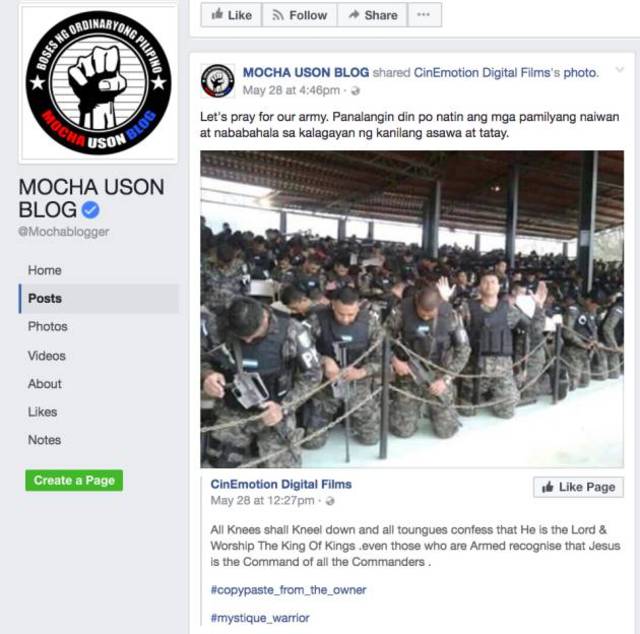Image resolution: width=640 pixels, height=634 pixels.
Task: Go to Photos section
Action: tap(47, 327)
